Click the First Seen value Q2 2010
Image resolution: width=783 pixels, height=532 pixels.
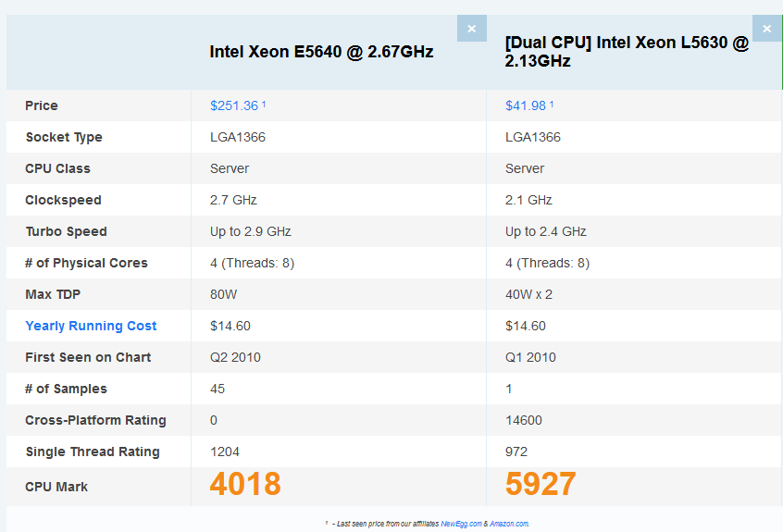coord(235,357)
